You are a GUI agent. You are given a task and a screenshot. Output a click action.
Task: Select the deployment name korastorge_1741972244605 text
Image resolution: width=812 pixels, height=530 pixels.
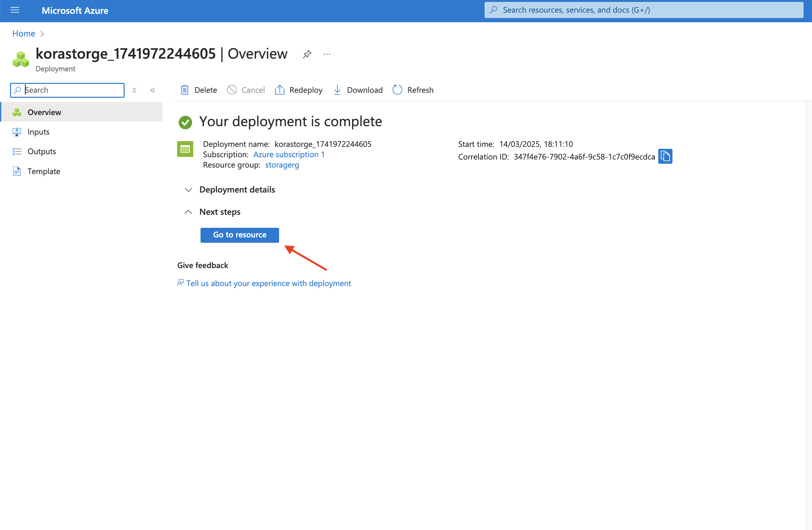tap(323, 144)
